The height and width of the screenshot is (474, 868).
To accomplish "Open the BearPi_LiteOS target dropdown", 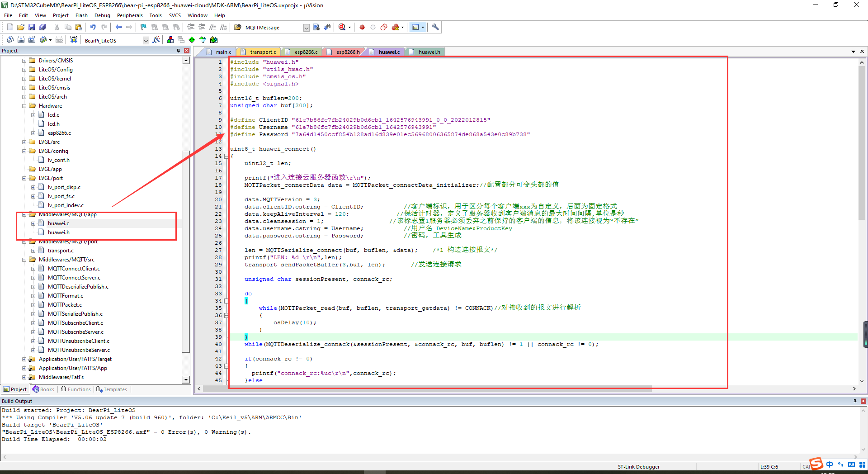I will [146, 40].
